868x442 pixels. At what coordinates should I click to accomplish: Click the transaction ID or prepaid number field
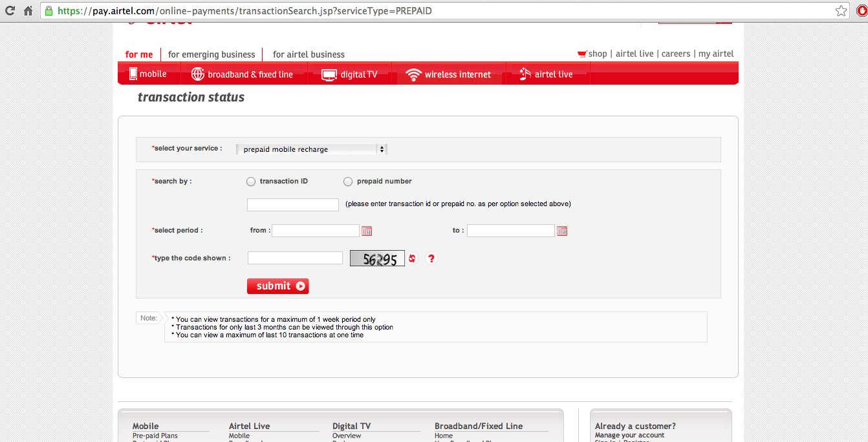(293, 205)
